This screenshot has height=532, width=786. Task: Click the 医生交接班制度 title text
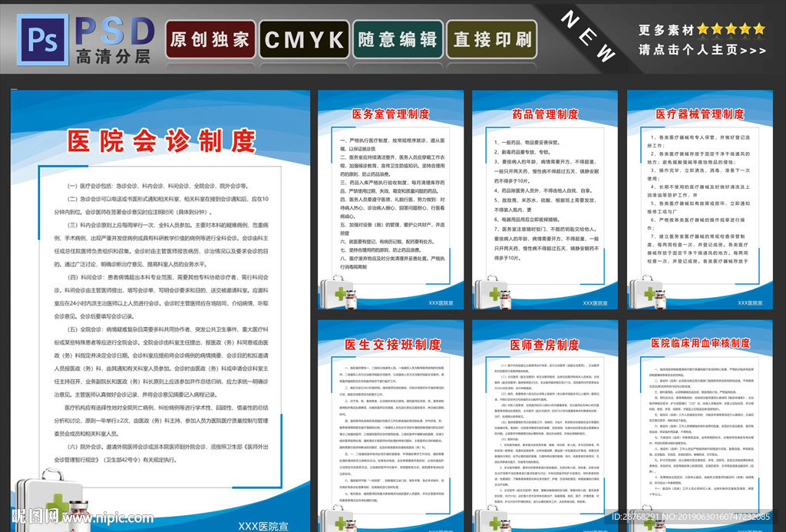click(392, 345)
